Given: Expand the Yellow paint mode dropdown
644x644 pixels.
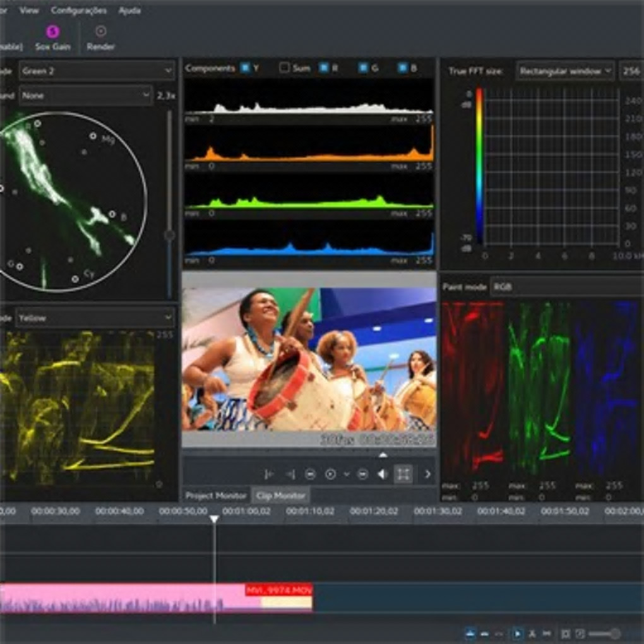Looking at the screenshot, I should pos(95,318).
